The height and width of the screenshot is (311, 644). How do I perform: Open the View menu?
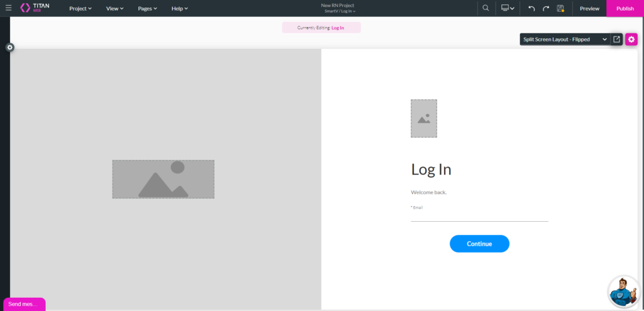pyautogui.click(x=114, y=8)
